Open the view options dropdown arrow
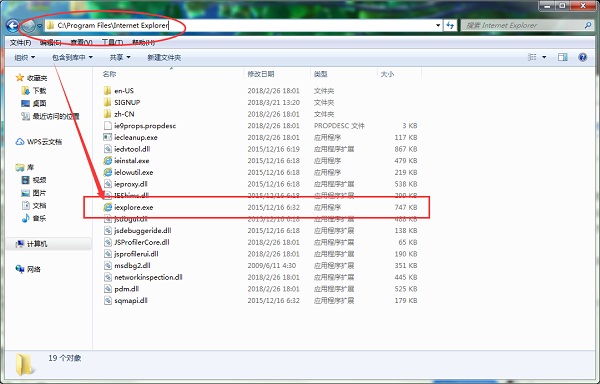 (544, 57)
